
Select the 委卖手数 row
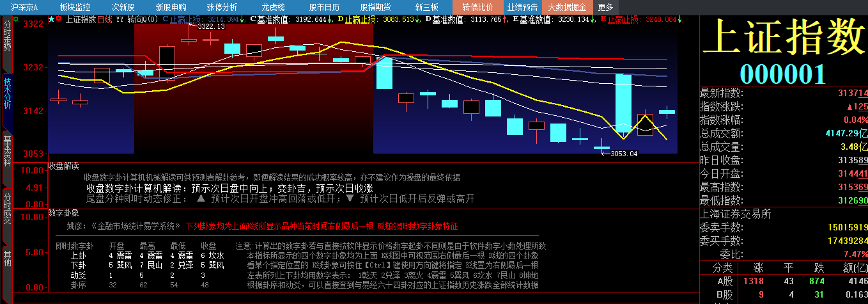click(784, 227)
